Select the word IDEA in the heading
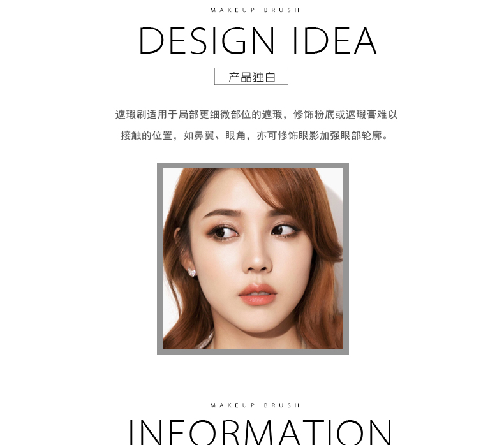Image resolution: width=504 pixels, height=445 pixels. coord(334,41)
